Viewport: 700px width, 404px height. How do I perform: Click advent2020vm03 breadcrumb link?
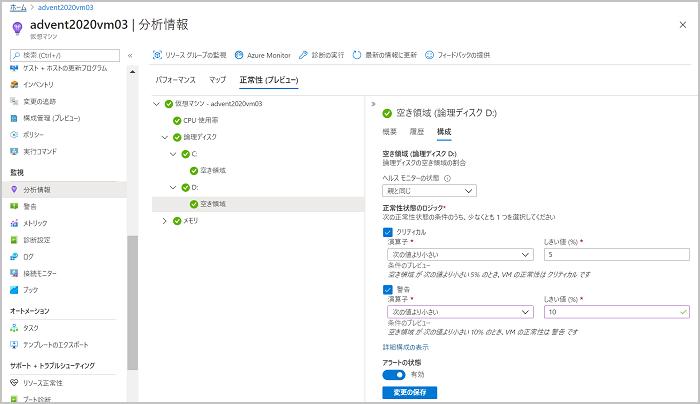pyautogui.click(x=66, y=7)
